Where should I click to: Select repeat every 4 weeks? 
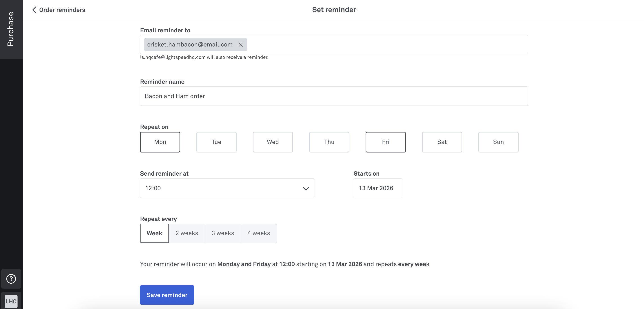[x=259, y=233]
